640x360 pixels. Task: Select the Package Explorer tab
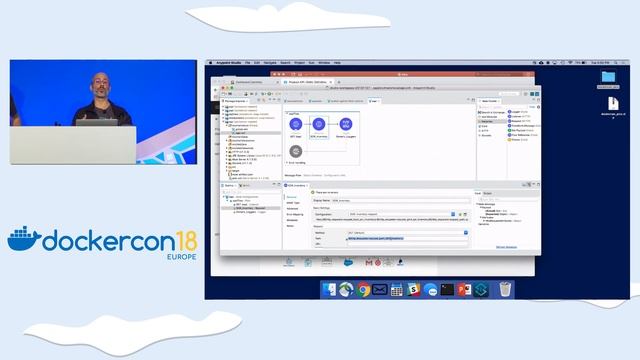235,101
